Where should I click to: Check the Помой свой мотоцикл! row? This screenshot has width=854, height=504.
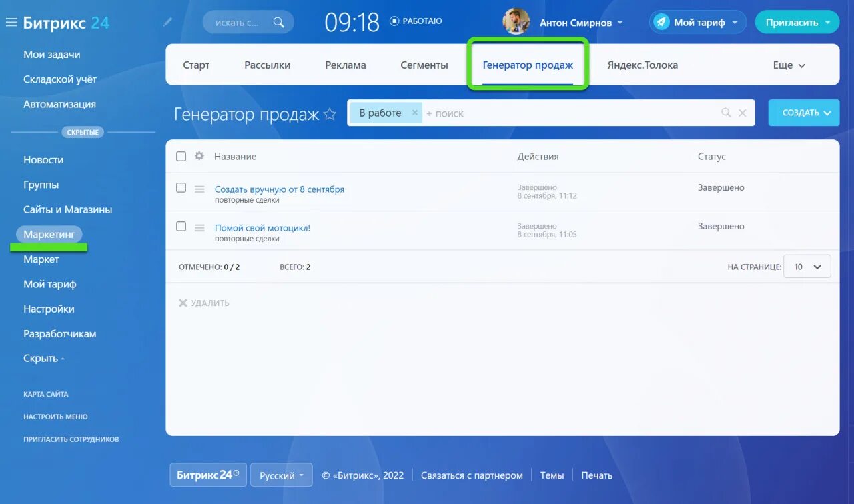click(x=181, y=227)
